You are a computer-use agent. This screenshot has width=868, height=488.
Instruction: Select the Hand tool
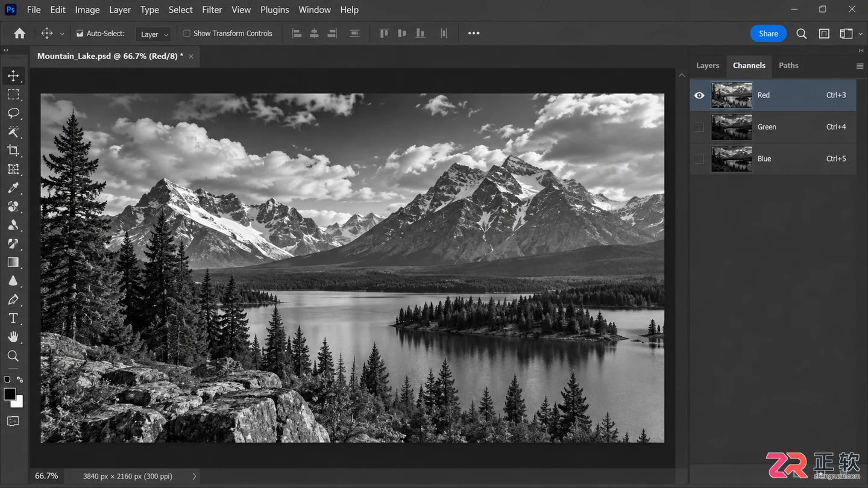click(13, 337)
